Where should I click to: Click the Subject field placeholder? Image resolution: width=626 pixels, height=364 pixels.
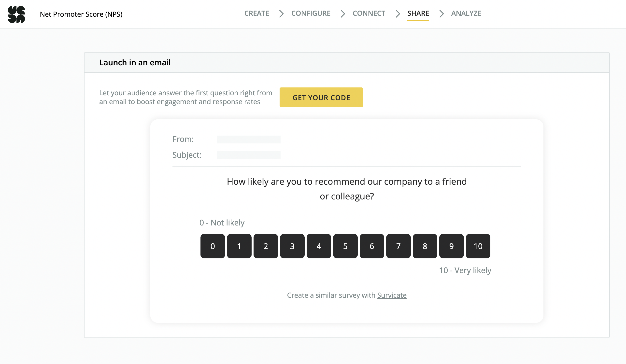[x=248, y=155]
